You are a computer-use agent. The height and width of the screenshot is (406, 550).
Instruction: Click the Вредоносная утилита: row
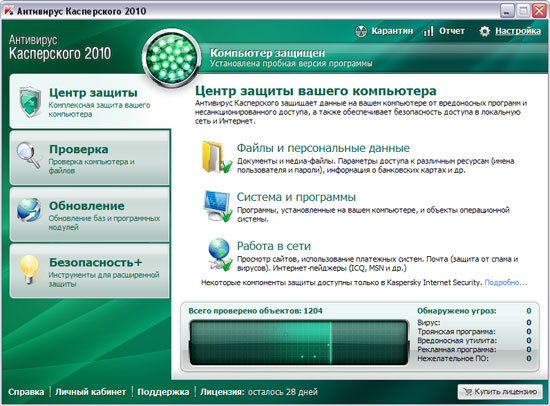(x=474, y=341)
